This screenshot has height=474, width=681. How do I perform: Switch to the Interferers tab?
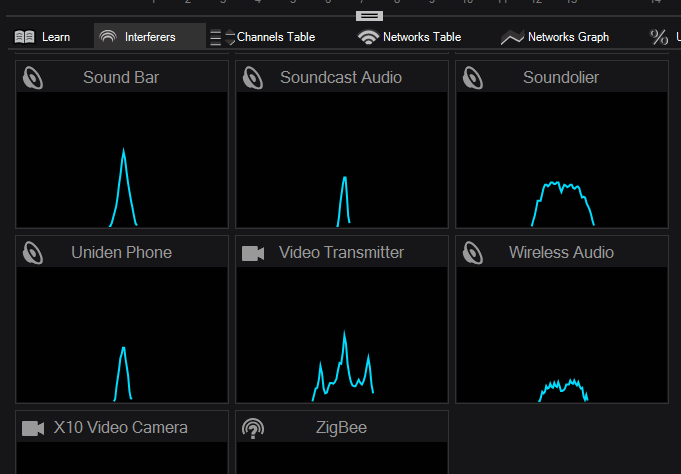pos(150,37)
